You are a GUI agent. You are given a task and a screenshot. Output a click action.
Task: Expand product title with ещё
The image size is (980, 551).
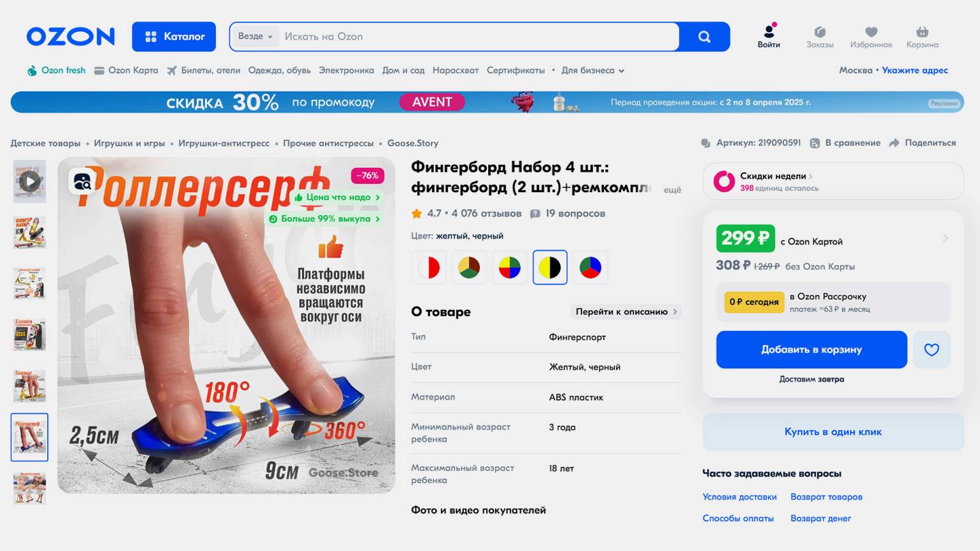click(x=672, y=190)
